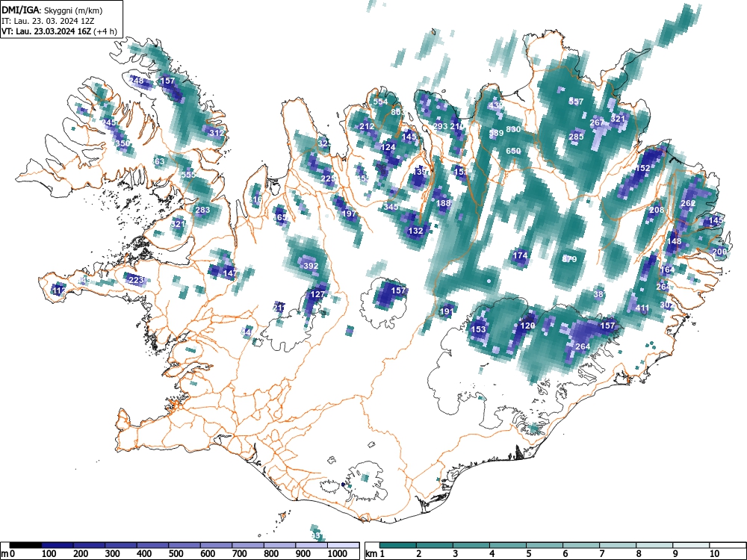The width and height of the screenshot is (747, 560).
Task: Click the visibility value 174 on the map
Action: [520, 255]
